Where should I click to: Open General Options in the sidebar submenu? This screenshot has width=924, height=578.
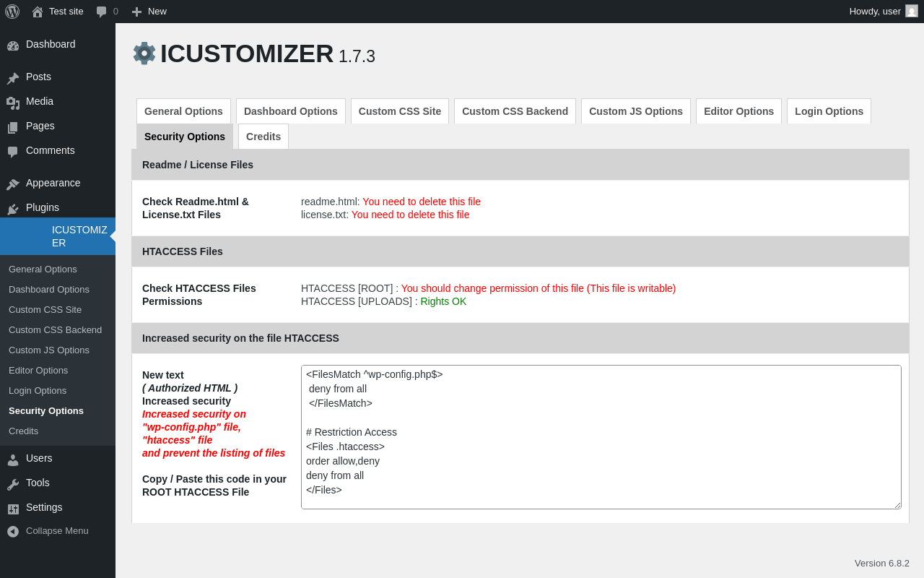click(x=43, y=269)
